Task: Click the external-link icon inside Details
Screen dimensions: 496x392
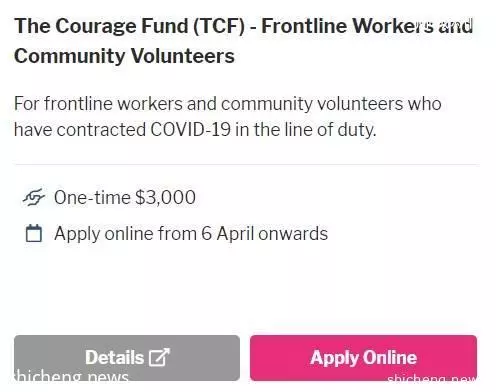Action: pos(159,357)
